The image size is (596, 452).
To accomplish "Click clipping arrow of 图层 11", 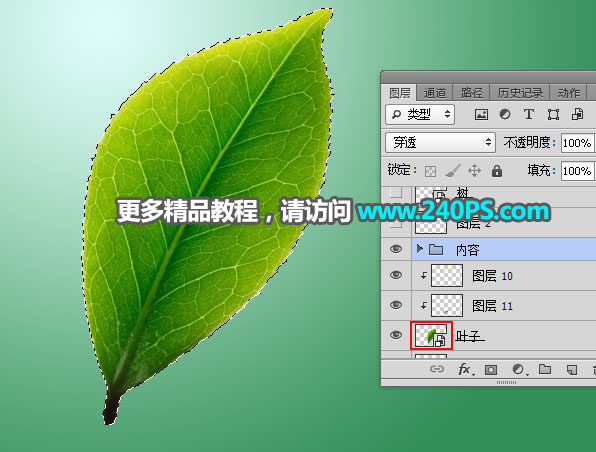I will 423,306.
